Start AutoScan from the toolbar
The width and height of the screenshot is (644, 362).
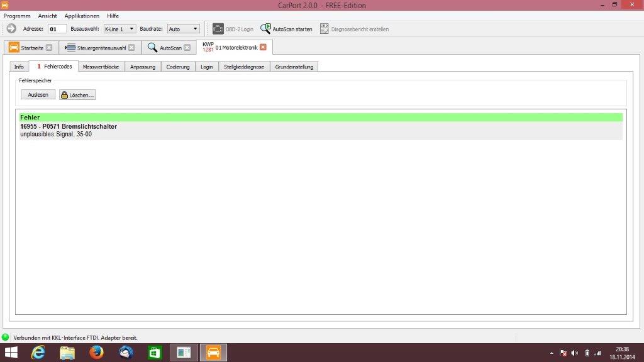point(286,29)
